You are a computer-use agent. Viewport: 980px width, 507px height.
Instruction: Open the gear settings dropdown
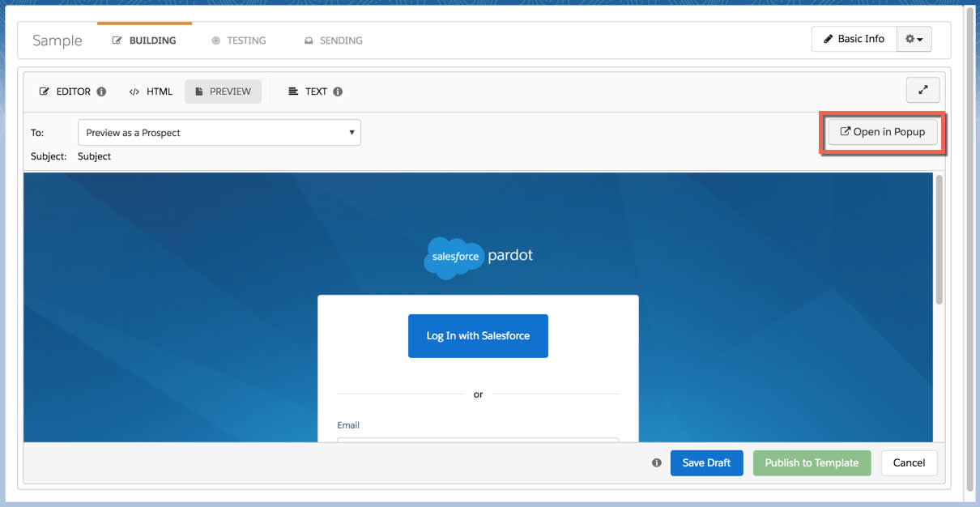click(x=914, y=39)
